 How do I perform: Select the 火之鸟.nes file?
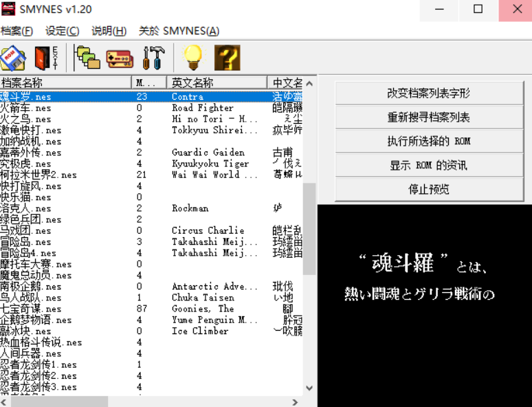[x=26, y=119]
